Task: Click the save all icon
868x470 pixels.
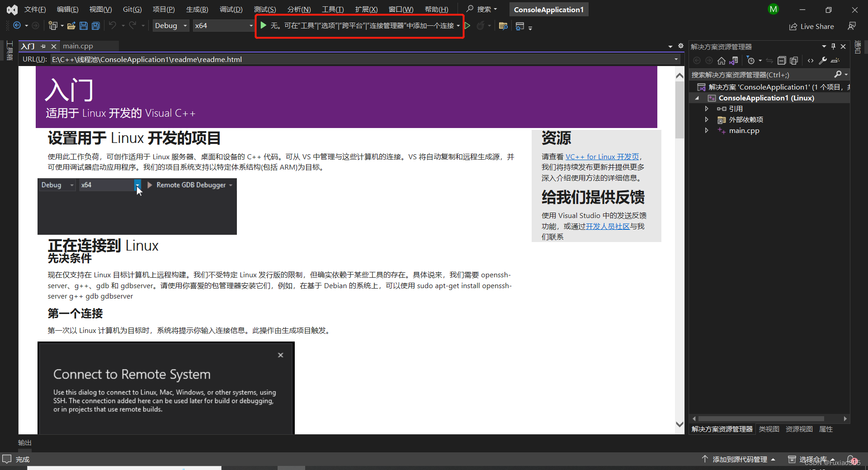Action: click(95, 26)
